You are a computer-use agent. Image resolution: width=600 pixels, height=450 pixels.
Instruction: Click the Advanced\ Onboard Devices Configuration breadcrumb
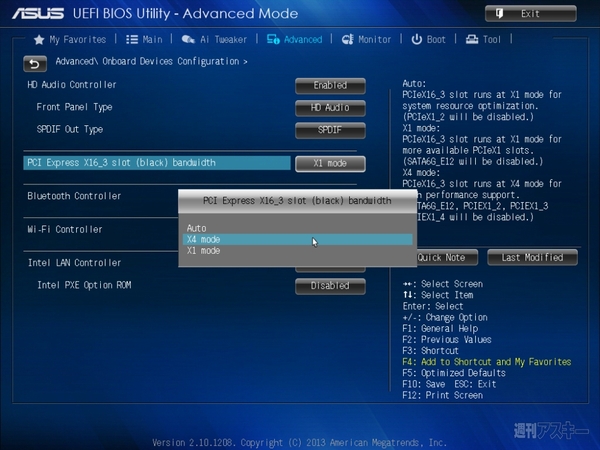(x=151, y=62)
